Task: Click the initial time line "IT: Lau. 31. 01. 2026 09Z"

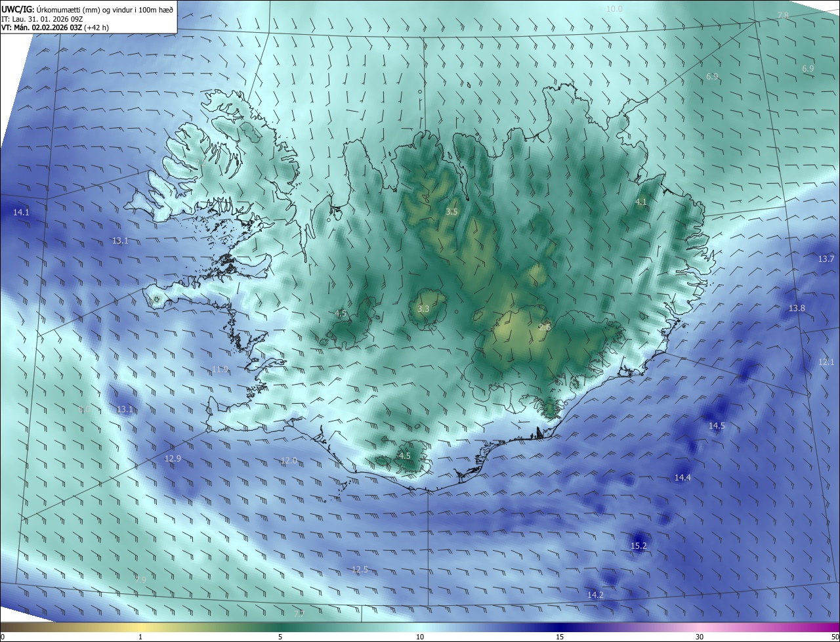Action: pos(43,19)
